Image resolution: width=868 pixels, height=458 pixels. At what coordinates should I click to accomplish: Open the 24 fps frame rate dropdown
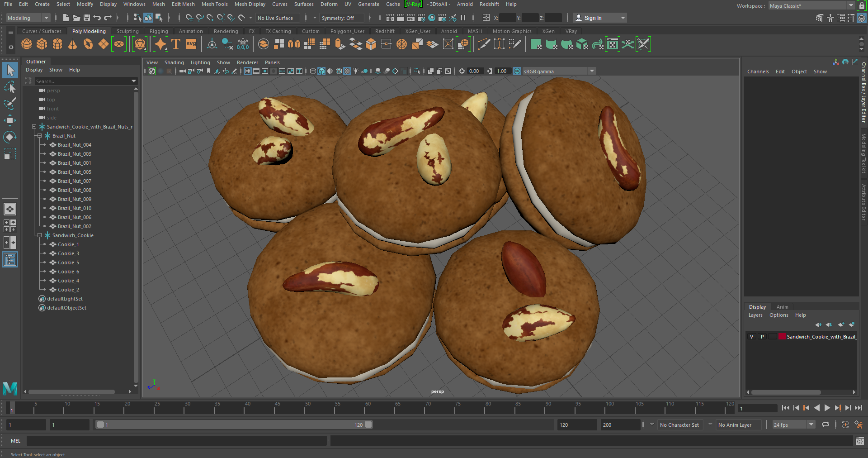coord(793,425)
